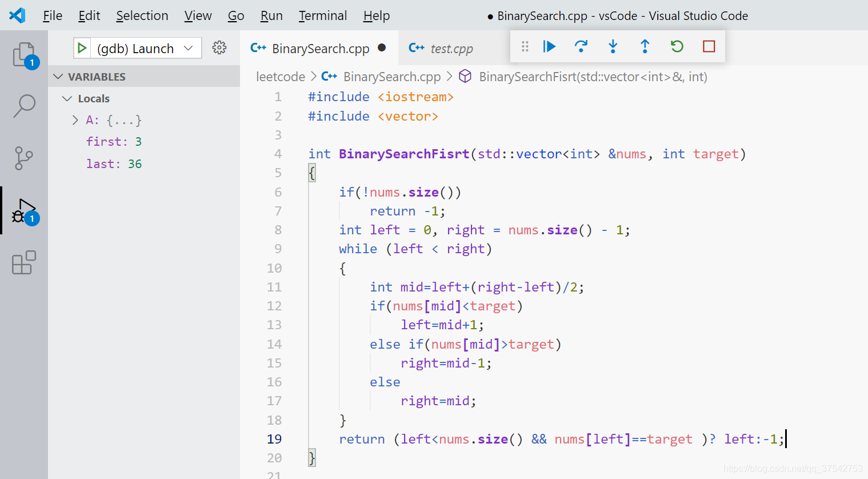Click 'else if(nums[mid]>target)' line
The height and width of the screenshot is (479, 868).
point(466,344)
